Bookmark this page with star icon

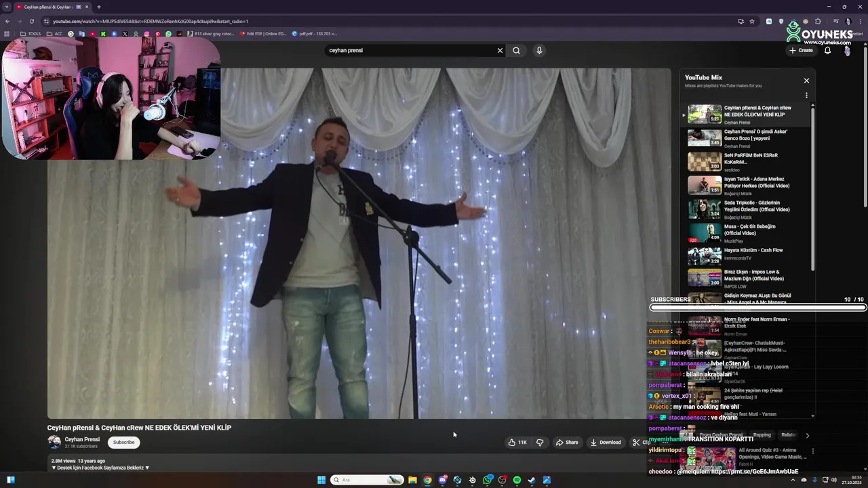(x=751, y=21)
